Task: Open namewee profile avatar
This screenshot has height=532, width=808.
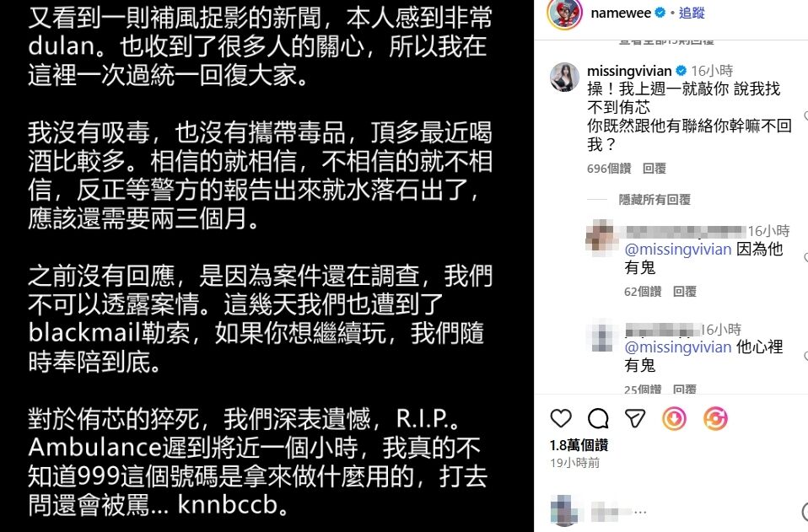Action: (x=565, y=13)
